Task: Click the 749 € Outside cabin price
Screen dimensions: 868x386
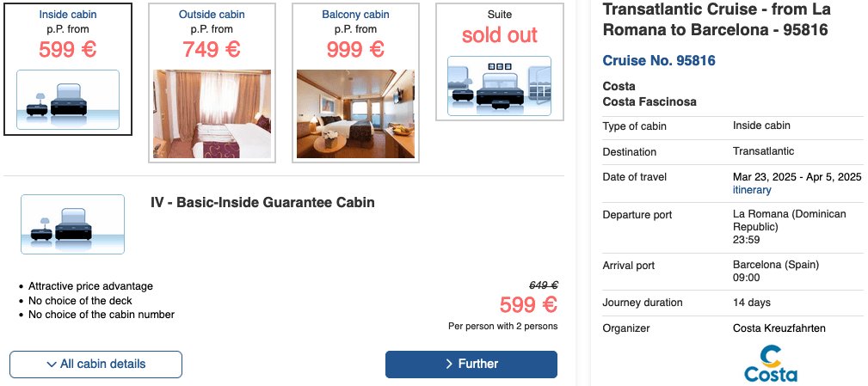Action: pos(212,49)
